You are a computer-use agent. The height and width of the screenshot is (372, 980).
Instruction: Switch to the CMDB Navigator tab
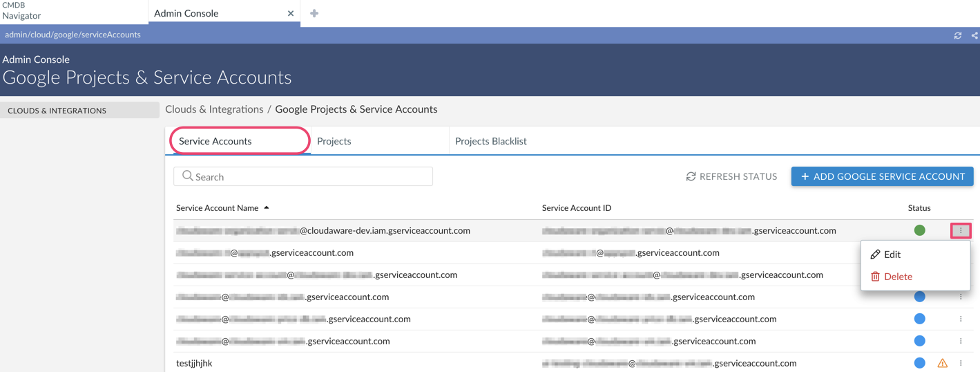[74, 11]
